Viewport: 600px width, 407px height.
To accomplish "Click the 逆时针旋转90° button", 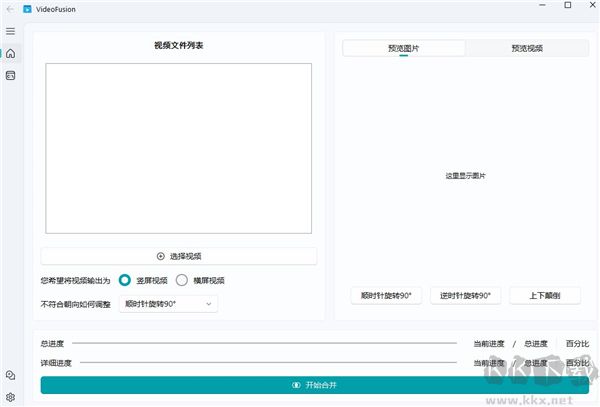I will click(x=465, y=296).
